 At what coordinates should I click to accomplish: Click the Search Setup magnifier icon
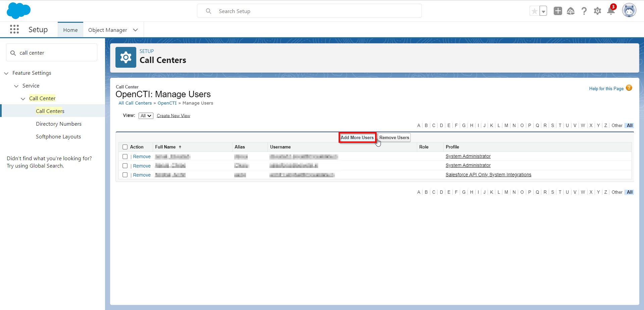coord(209,11)
